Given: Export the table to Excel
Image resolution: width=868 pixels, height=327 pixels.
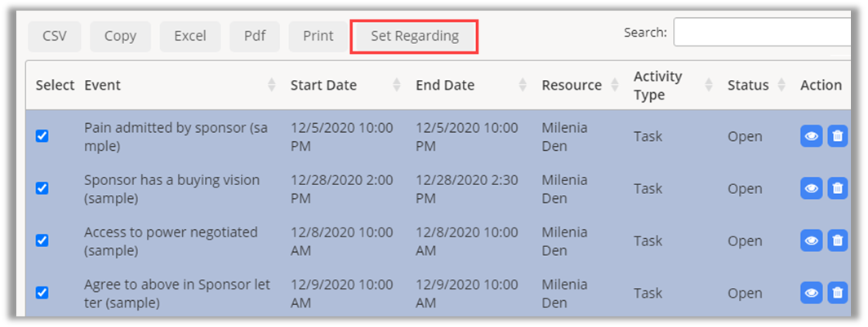Looking at the screenshot, I should coord(189,36).
